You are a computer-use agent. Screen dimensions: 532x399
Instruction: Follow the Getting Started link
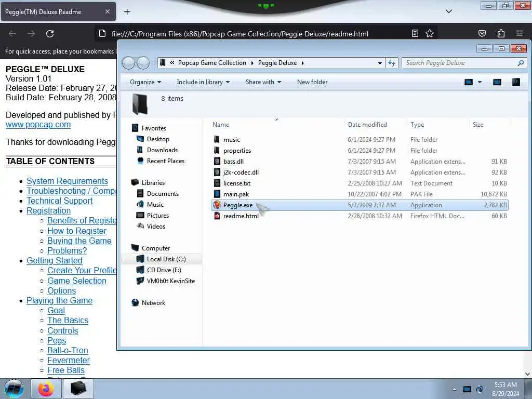54,261
